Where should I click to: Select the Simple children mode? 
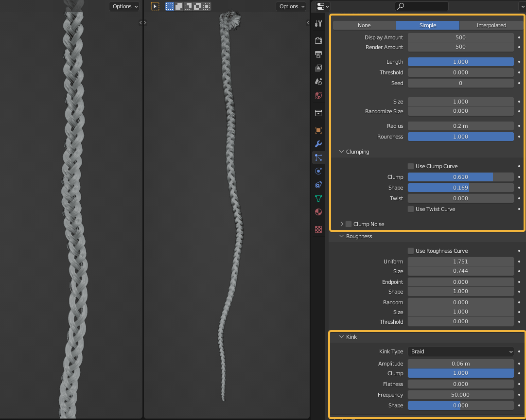pyautogui.click(x=428, y=25)
